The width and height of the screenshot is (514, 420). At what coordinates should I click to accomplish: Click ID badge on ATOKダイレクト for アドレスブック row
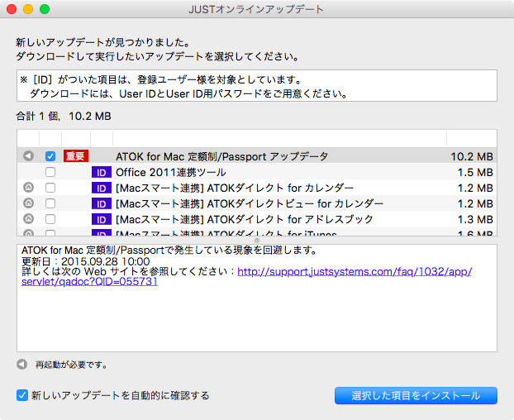point(102,220)
